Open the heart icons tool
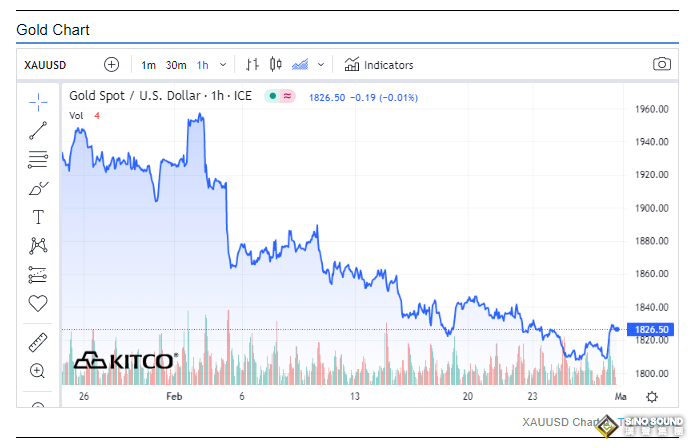Image resolution: width=693 pixels, height=448 pixels. pyautogui.click(x=38, y=303)
